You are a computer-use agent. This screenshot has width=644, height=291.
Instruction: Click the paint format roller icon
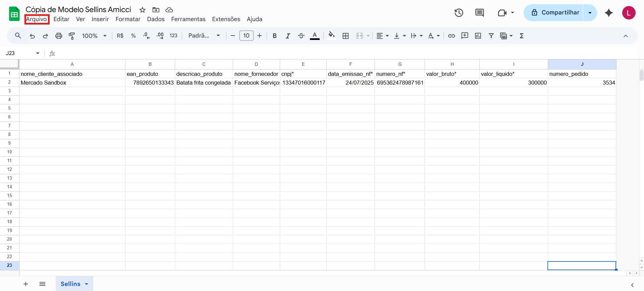[72, 36]
